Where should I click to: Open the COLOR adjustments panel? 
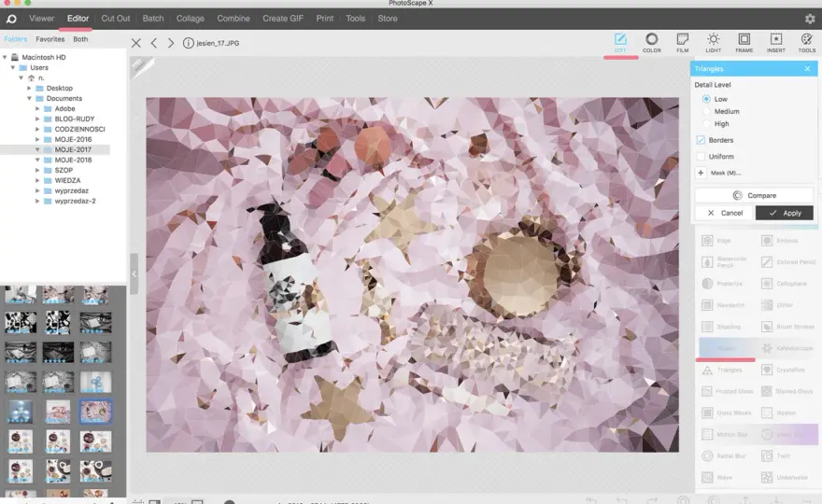coord(652,42)
